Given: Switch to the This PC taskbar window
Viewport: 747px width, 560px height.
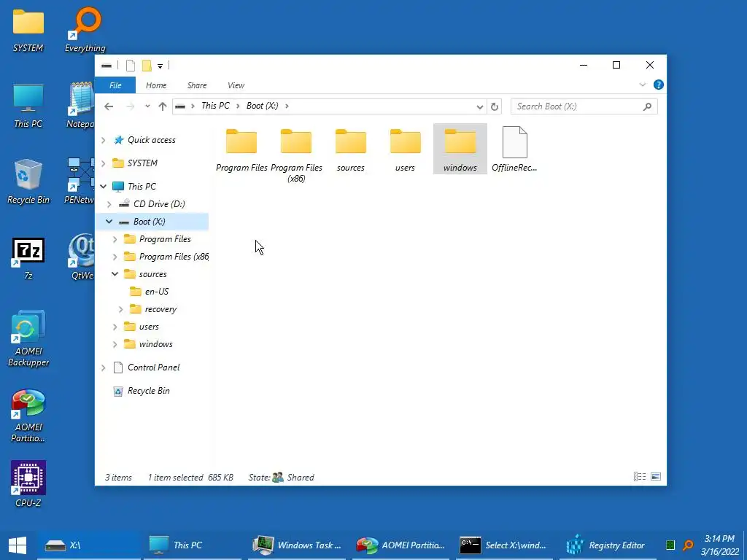Looking at the screenshot, I should (192, 545).
